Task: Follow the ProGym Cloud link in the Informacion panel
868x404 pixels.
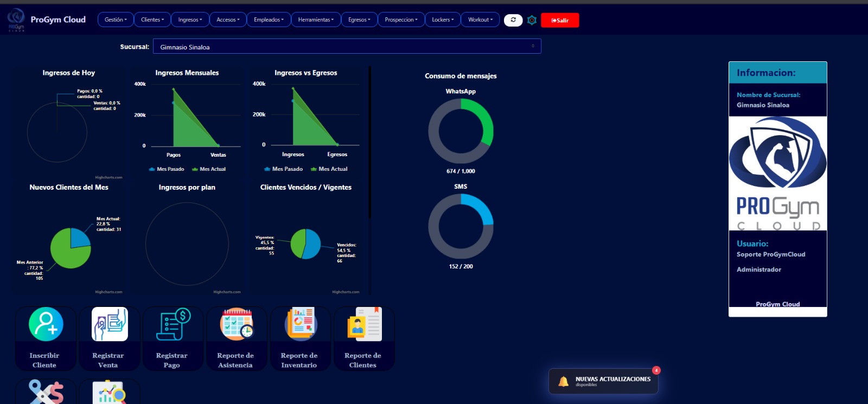Action: pyautogui.click(x=778, y=304)
